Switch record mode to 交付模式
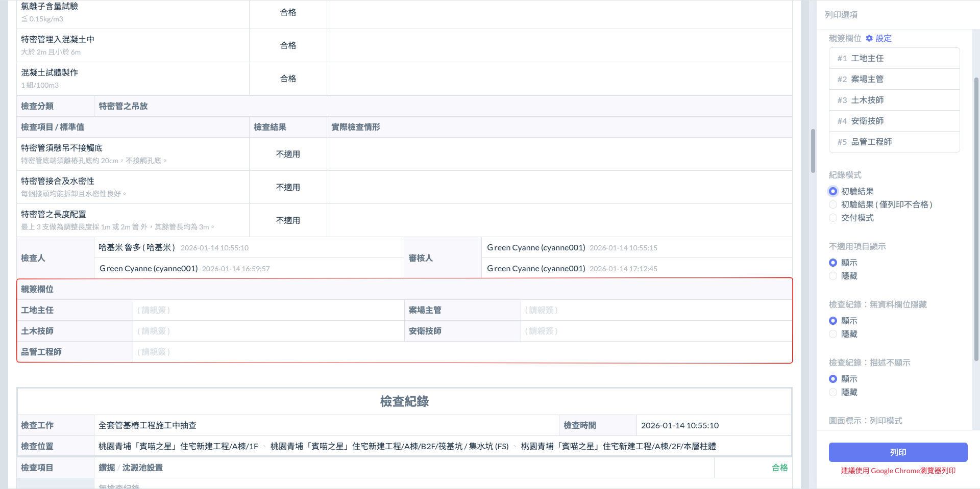This screenshot has height=489, width=980. pyautogui.click(x=833, y=218)
